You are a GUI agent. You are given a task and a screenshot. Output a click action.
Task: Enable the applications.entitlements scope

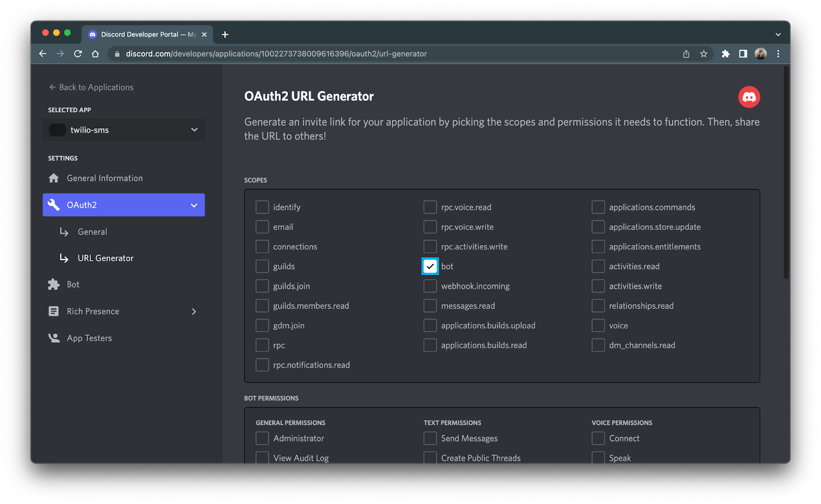[598, 247]
